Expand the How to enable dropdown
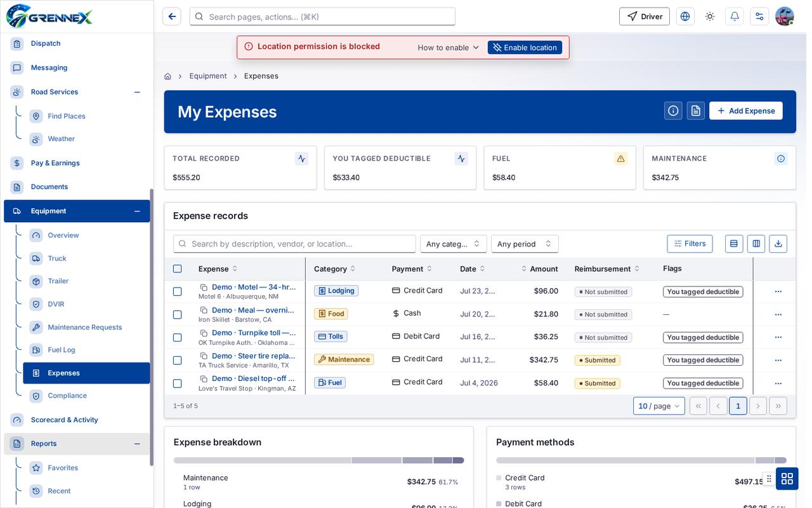812x508 pixels. (449, 48)
